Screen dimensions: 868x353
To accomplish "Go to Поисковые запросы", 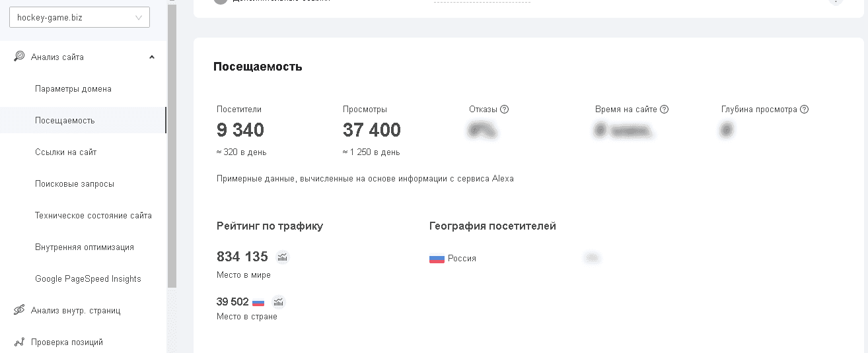I will point(75,184).
